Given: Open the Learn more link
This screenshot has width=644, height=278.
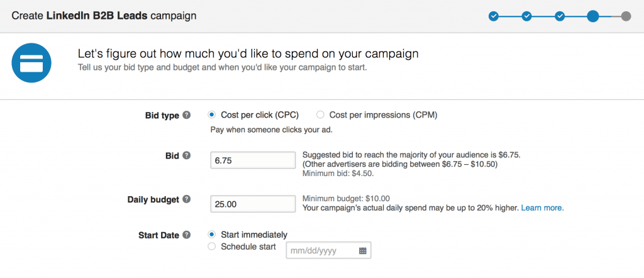Looking at the screenshot, I should [543, 208].
